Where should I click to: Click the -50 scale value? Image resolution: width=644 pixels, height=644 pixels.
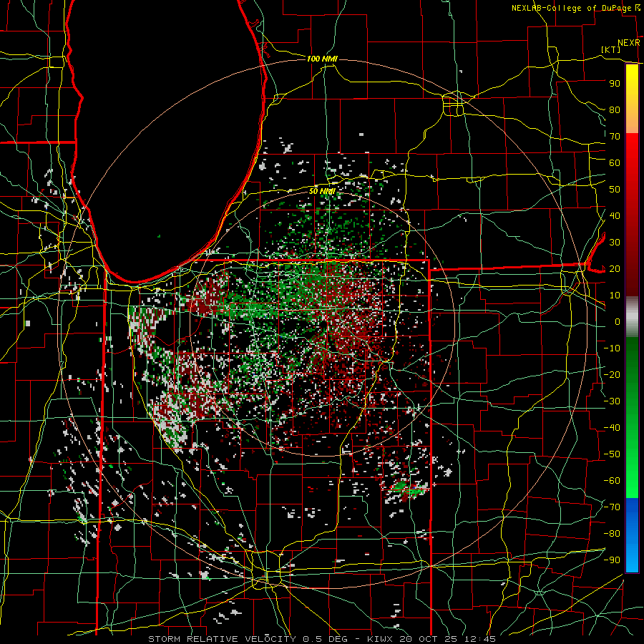point(612,454)
